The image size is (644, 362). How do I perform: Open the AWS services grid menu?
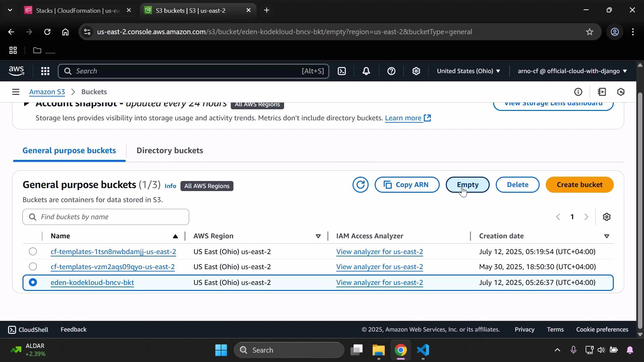click(45, 71)
